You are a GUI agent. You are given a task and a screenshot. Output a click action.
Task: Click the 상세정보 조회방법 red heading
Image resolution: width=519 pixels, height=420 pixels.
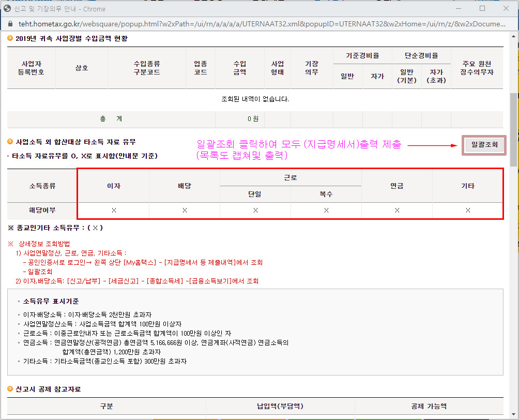(44, 244)
